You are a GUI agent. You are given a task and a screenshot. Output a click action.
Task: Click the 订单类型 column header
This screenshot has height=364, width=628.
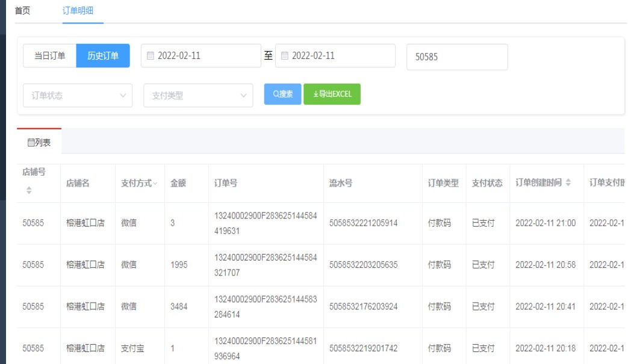[x=443, y=184]
